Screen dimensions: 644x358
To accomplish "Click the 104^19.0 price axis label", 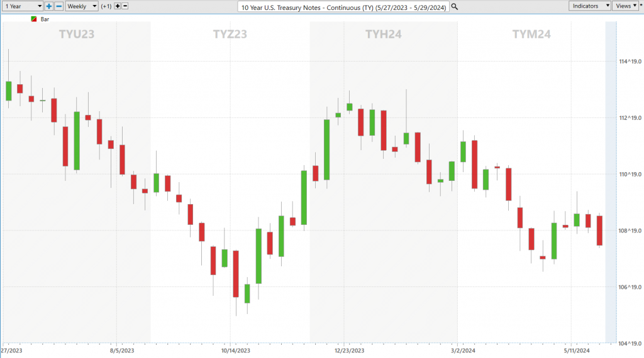I will click(x=630, y=344).
